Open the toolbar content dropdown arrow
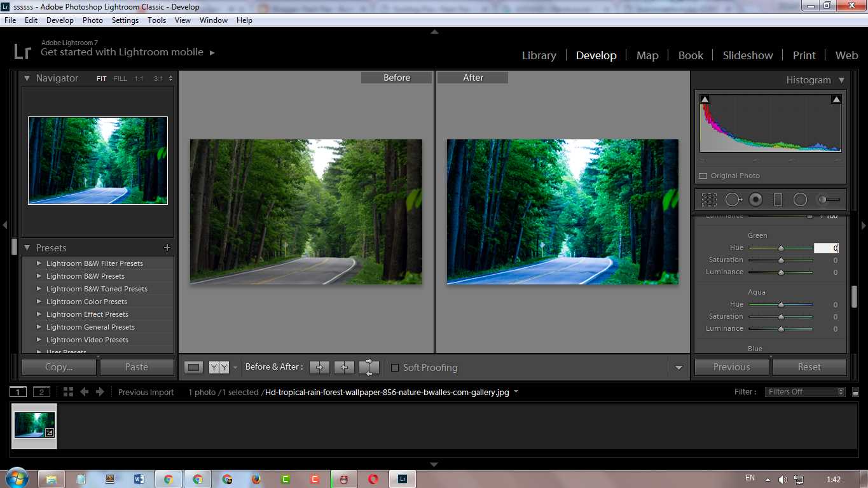 679,368
